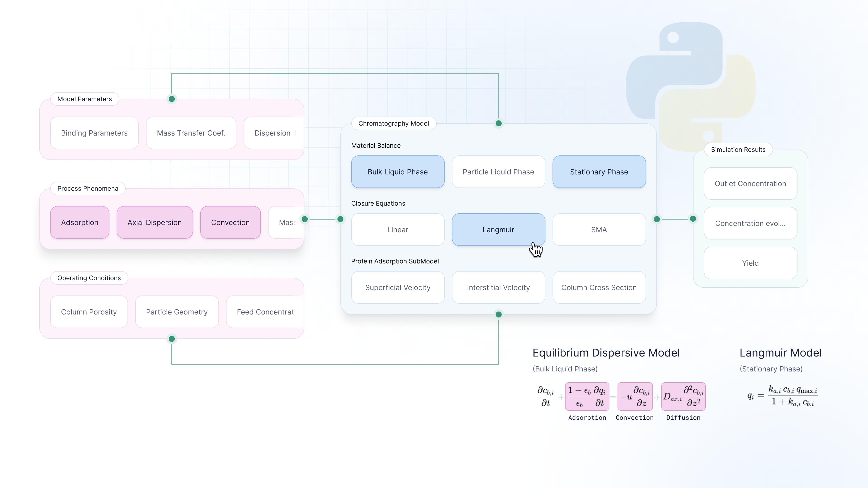Toggle the Bulk Liquid Phase option
Image resolution: width=868 pixels, height=488 pixels.
pyautogui.click(x=398, y=172)
